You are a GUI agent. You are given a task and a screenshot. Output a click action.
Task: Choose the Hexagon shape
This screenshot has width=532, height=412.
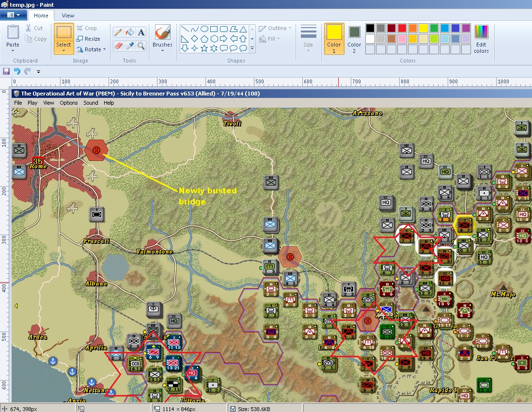(214, 39)
